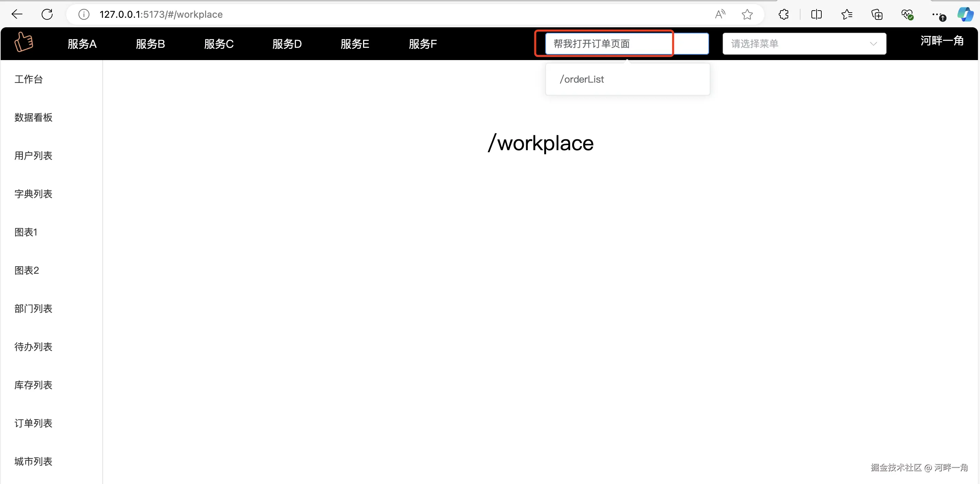Click the 河畔一角 username

tap(942, 41)
